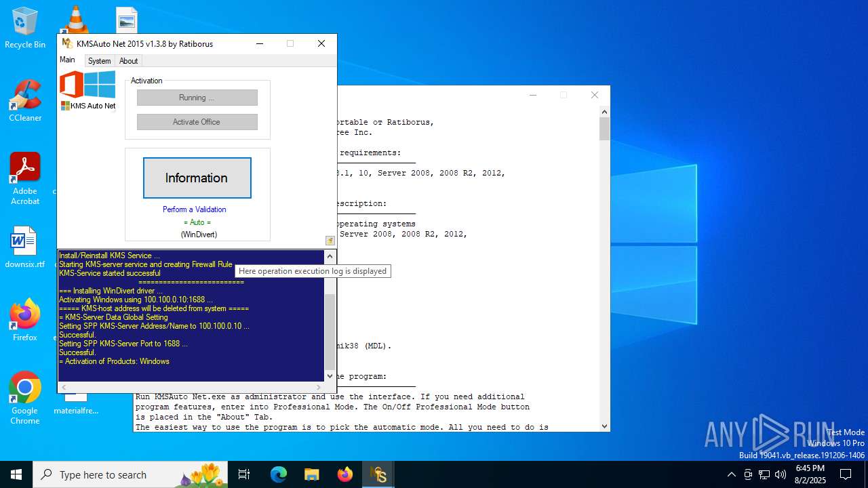Click the KMS Auto Net logo label

88,106
